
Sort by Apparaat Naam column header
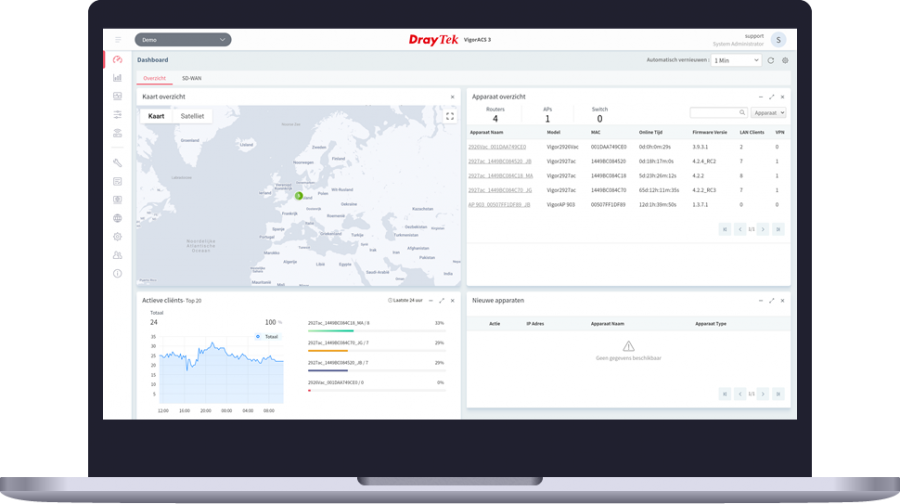pos(486,133)
